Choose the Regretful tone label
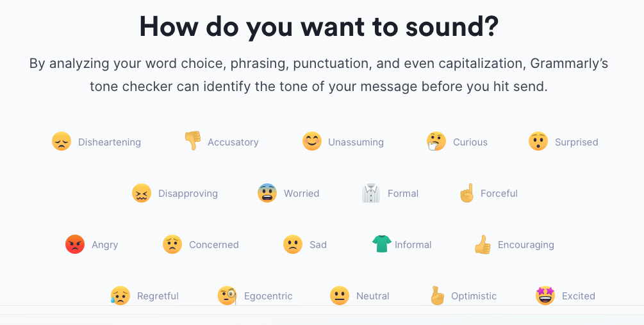Image resolution: width=644 pixels, height=325 pixels. tap(158, 296)
